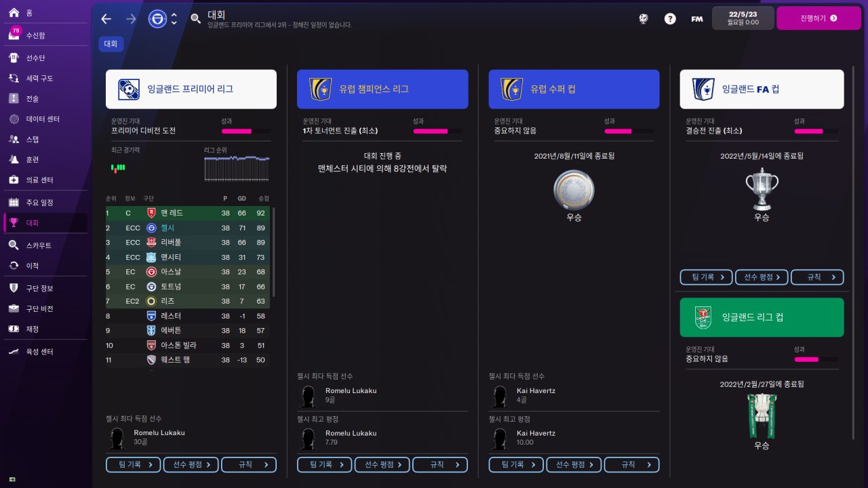Viewport: 868px width, 488px height.
Task: Open the 의료 센터 medical centre icon
Action: (x=14, y=180)
